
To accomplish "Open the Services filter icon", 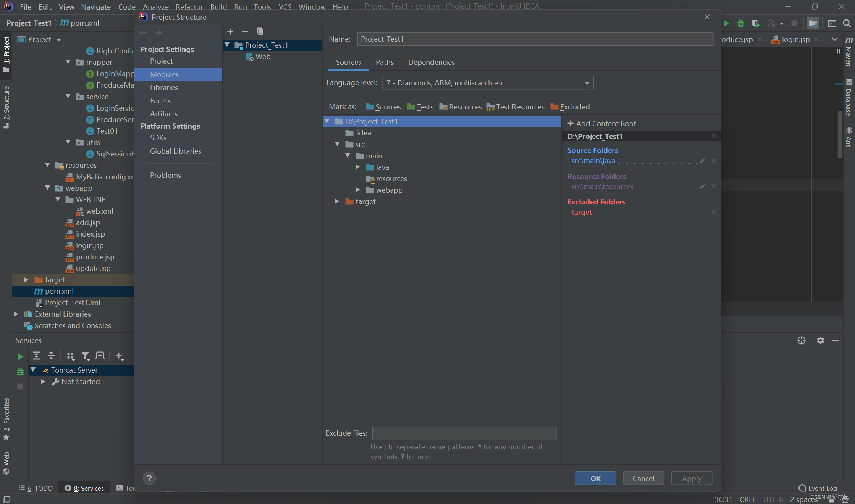I will pyautogui.click(x=86, y=356).
